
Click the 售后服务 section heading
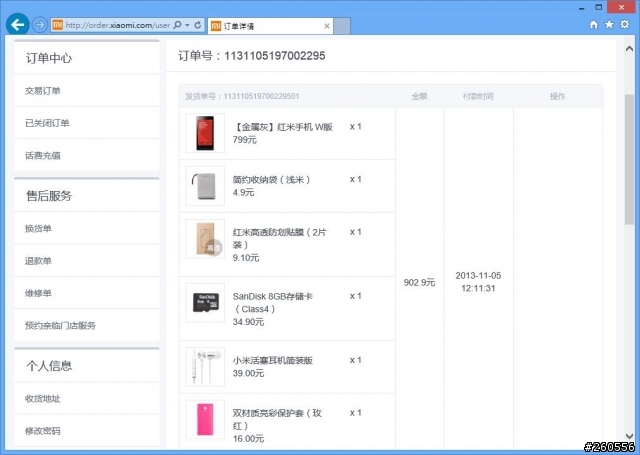coord(49,195)
